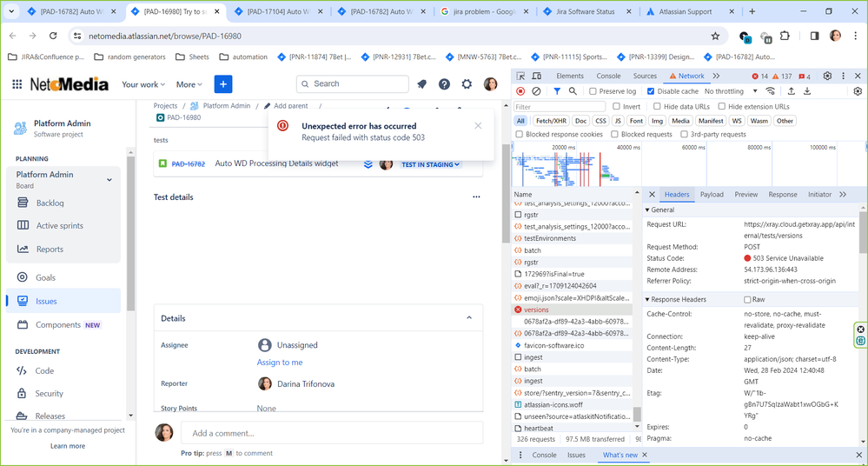Filter requests by Fetch/XHR

click(x=552, y=121)
